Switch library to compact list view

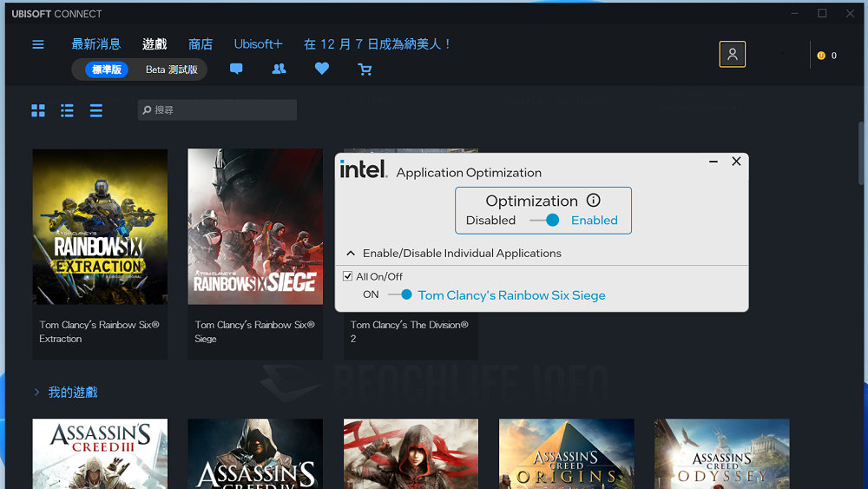click(95, 110)
